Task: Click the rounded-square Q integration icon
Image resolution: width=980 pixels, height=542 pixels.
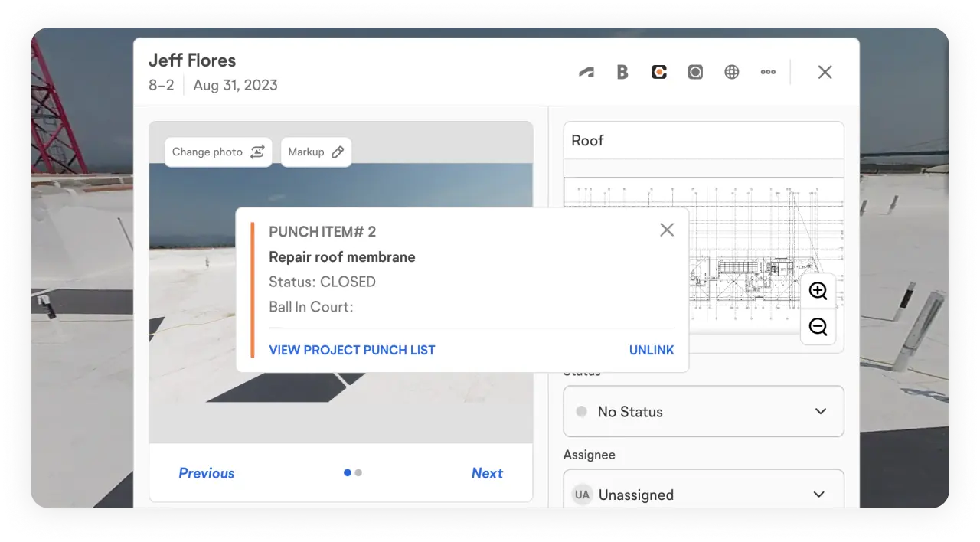Action: [695, 72]
